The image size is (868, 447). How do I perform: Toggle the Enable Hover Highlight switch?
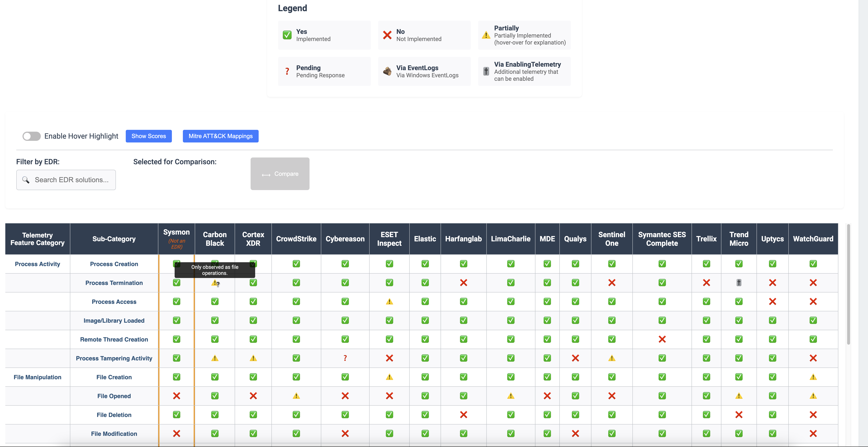(31, 136)
